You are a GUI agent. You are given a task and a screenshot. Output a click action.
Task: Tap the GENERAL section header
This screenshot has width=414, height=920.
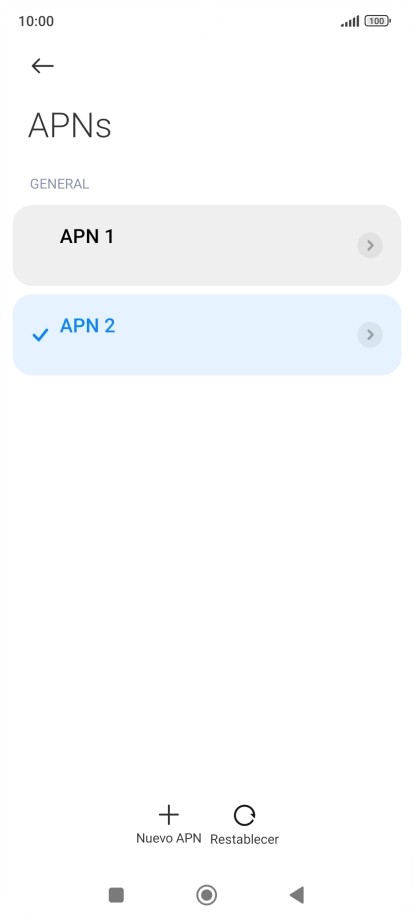[59, 184]
